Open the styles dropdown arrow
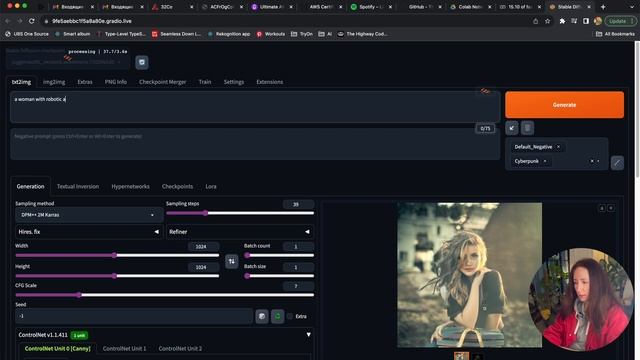Image resolution: width=640 pixels, height=360 pixels. pos(598,161)
